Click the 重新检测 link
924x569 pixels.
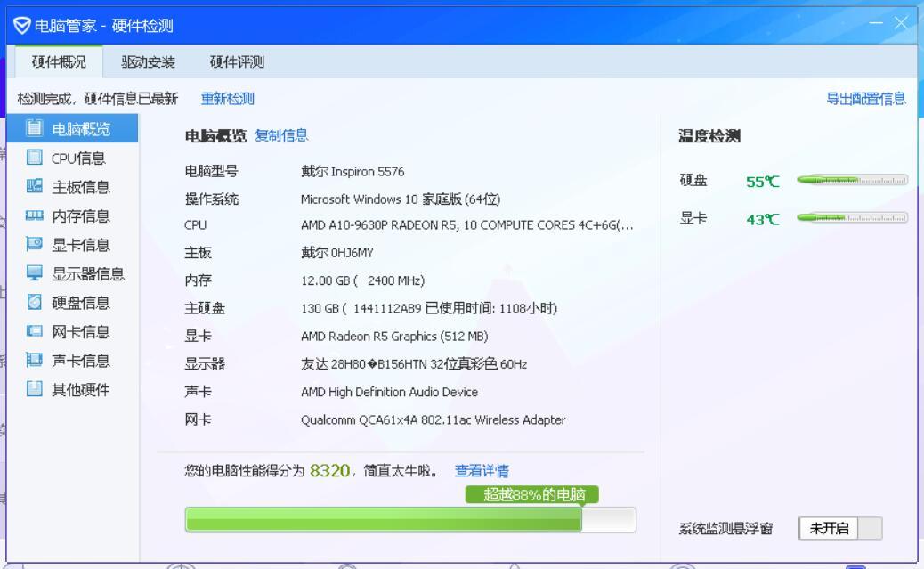[x=228, y=99]
